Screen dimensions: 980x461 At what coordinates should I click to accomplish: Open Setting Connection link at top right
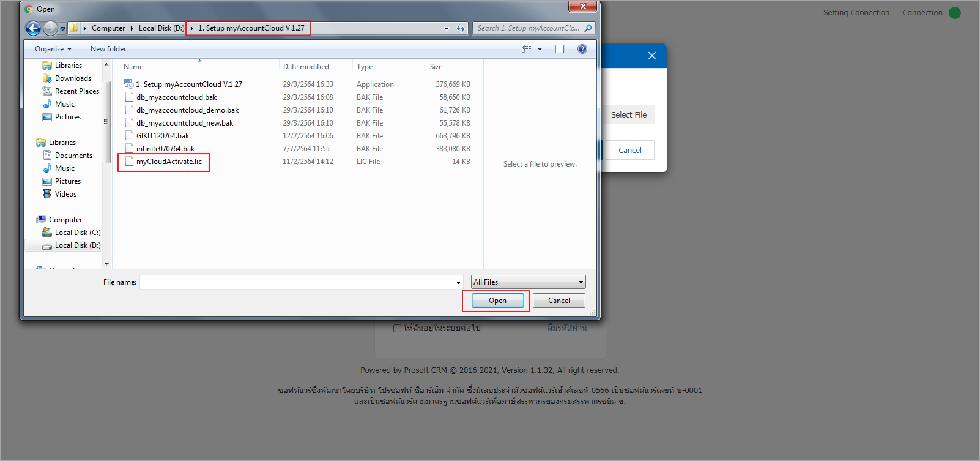pos(856,13)
